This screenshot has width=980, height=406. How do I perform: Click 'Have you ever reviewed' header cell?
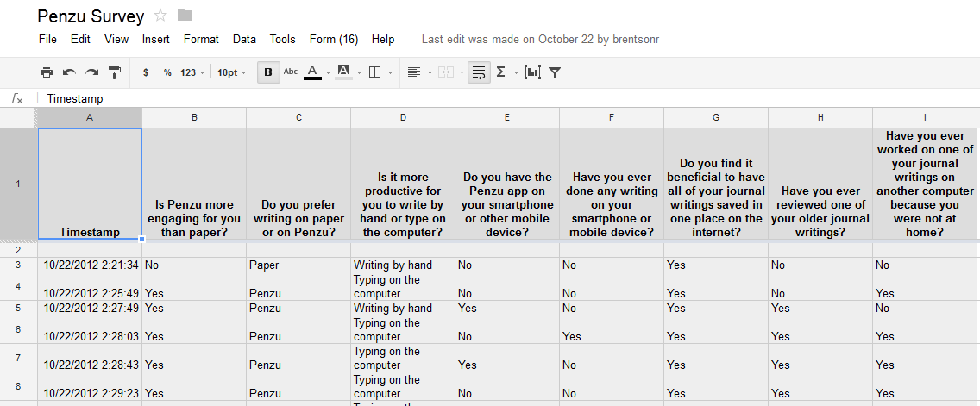820,184
